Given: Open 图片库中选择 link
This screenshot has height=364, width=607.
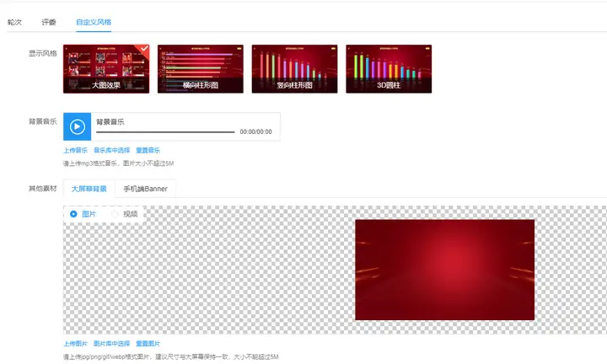Looking at the screenshot, I should [x=112, y=344].
